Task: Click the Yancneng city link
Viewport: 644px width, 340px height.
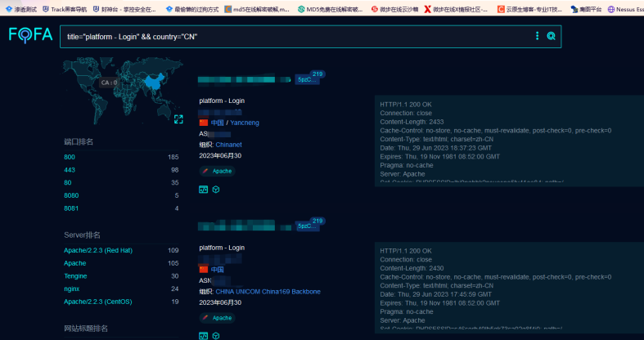Action: [x=245, y=123]
